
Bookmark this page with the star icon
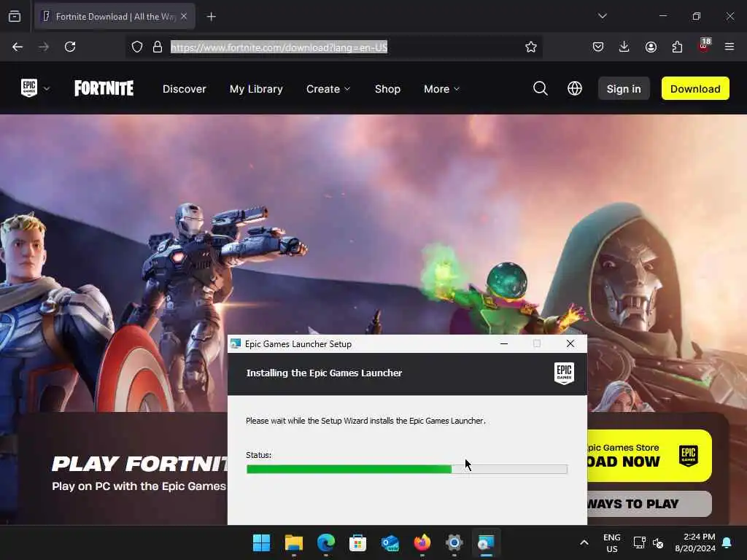click(x=531, y=47)
